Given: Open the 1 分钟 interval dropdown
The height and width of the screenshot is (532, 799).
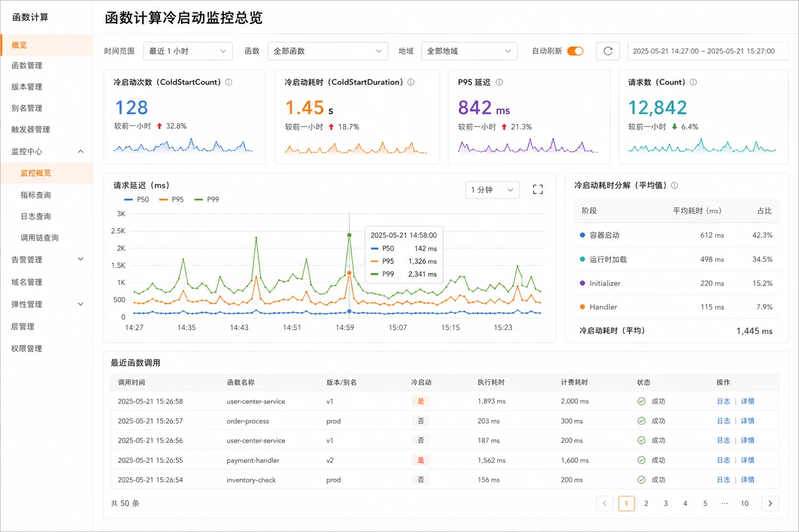Looking at the screenshot, I should pos(492,189).
